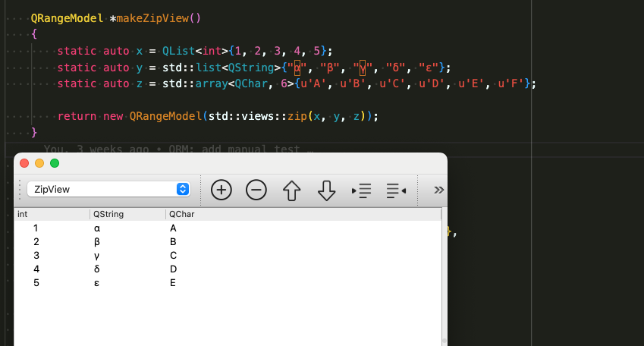644x346 pixels.
Task: Click the dedent row icon
Action: coord(396,190)
